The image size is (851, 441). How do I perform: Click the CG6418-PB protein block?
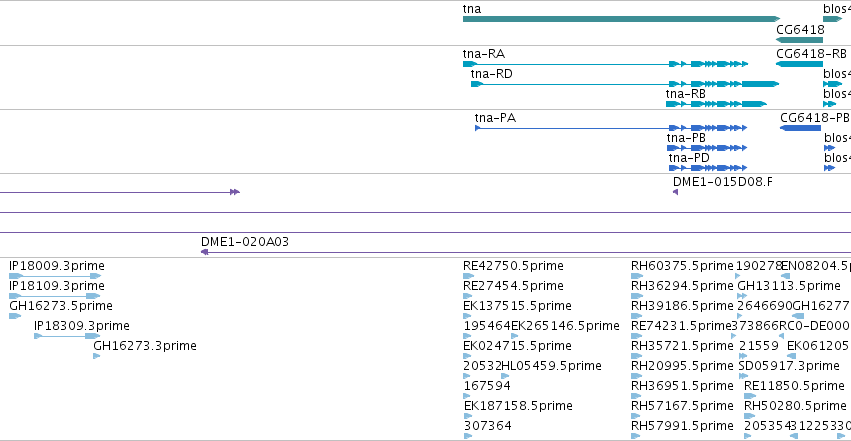pyautogui.click(x=801, y=128)
